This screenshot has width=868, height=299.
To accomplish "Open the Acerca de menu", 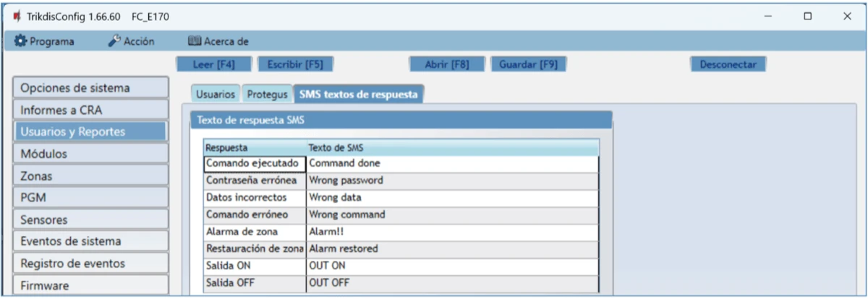I will pos(218,42).
